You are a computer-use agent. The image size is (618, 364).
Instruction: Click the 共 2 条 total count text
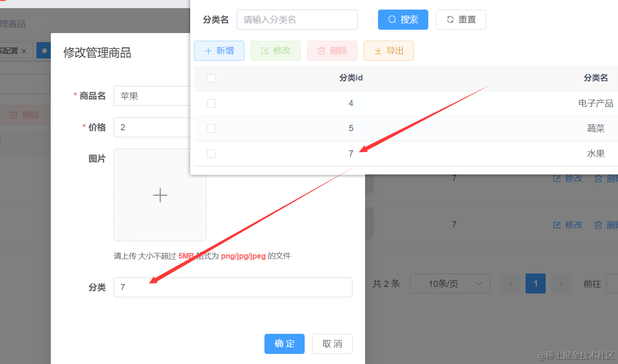click(x=386, y=284)
